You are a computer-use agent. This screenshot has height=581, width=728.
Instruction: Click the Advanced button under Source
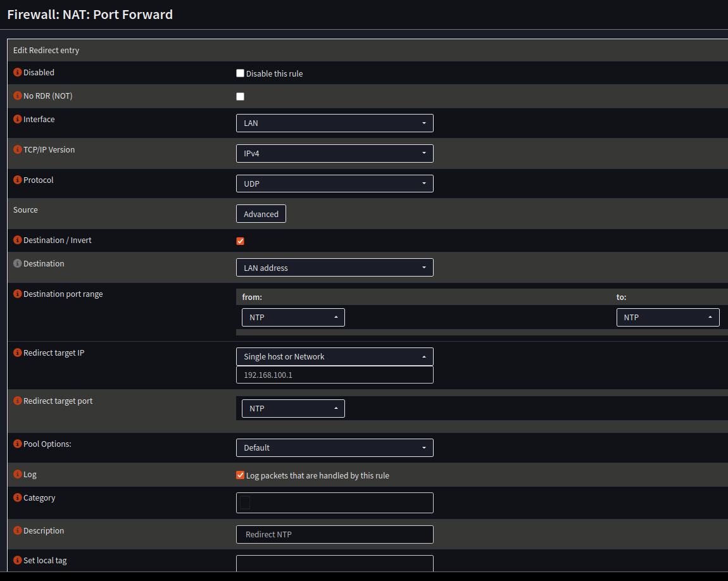point(261,213)
